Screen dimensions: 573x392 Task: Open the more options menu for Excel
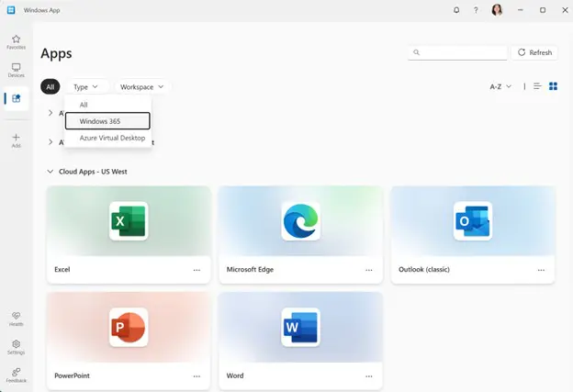point(197,270)
